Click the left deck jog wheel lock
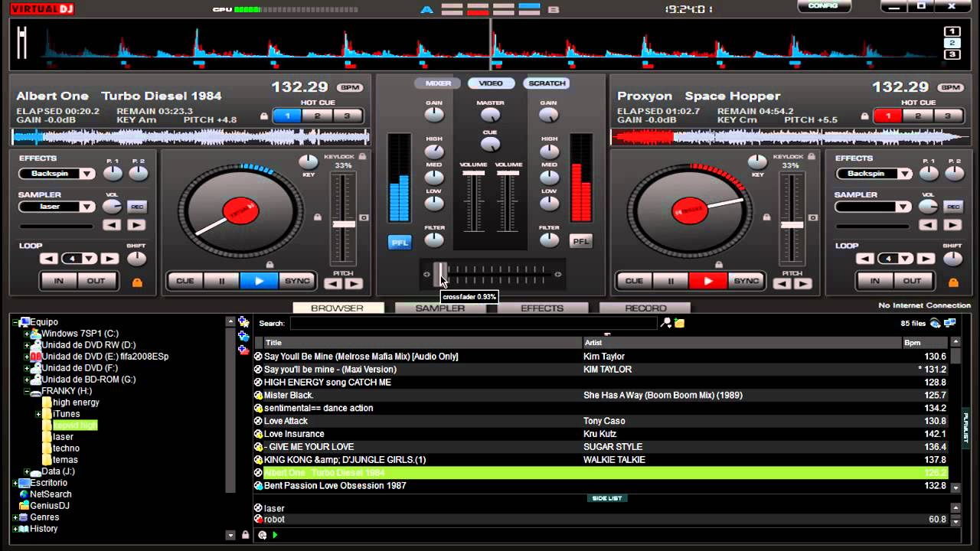The image size is (980, 551). pos(318,217)
